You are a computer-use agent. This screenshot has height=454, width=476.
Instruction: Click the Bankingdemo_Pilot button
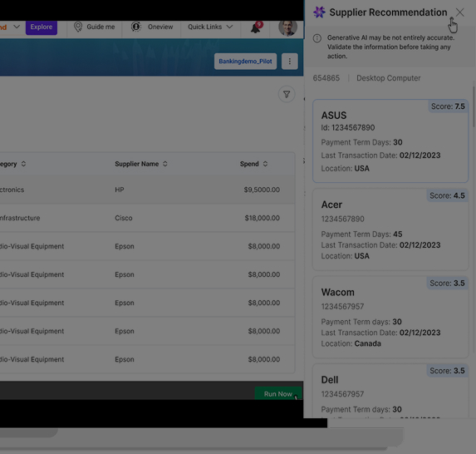pyautogui.click(x=245, y=62)
